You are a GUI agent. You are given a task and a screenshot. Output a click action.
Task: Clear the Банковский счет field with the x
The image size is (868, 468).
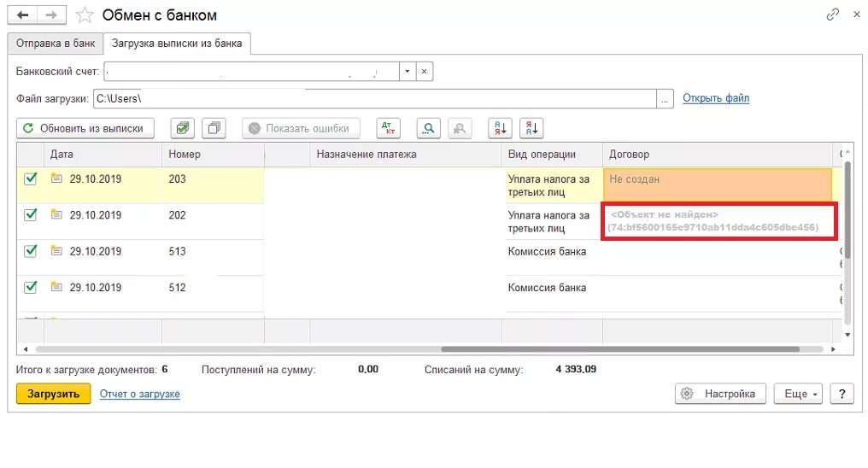coord(424,72)
